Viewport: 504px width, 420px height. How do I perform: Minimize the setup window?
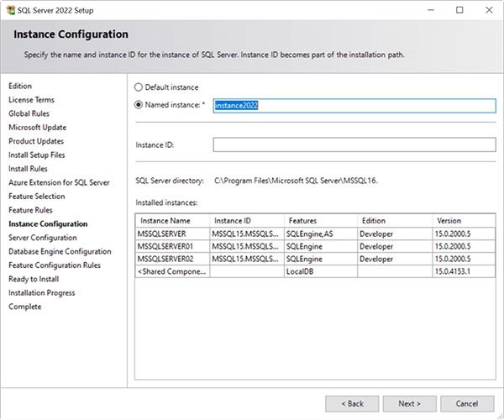pos(431,10)
